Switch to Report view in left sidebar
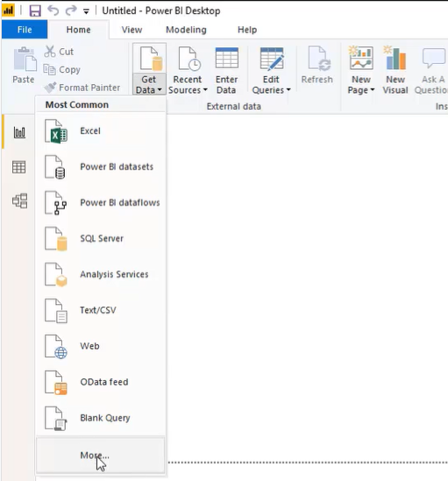The width and height of the screenshot is (448, 481). point(19,132)
